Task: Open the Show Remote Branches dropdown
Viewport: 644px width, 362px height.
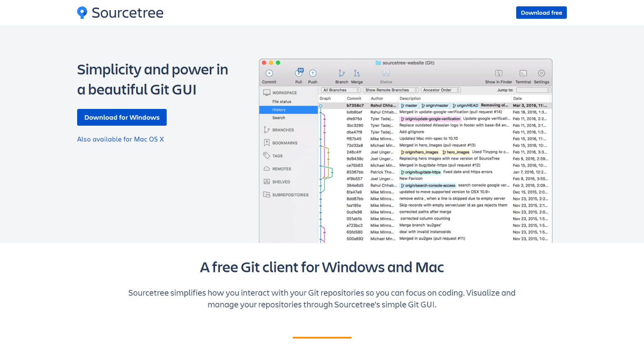Action: coord(390,90)
